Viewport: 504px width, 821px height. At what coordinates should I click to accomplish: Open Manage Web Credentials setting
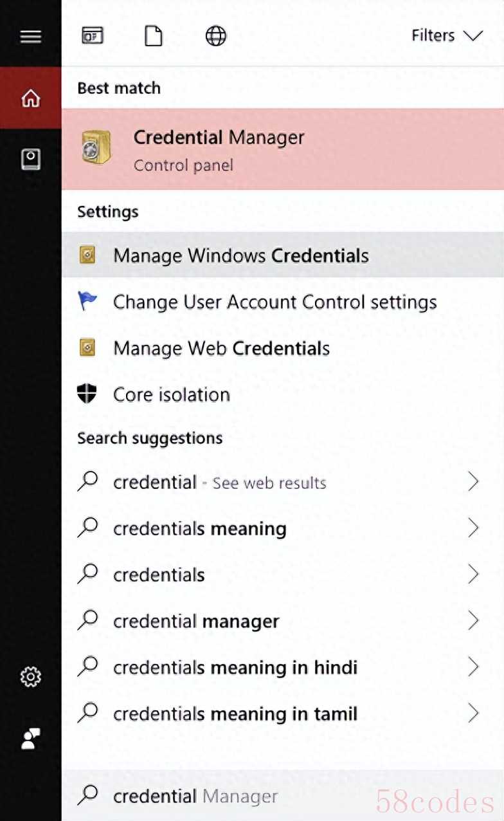(x=221, y=348)
